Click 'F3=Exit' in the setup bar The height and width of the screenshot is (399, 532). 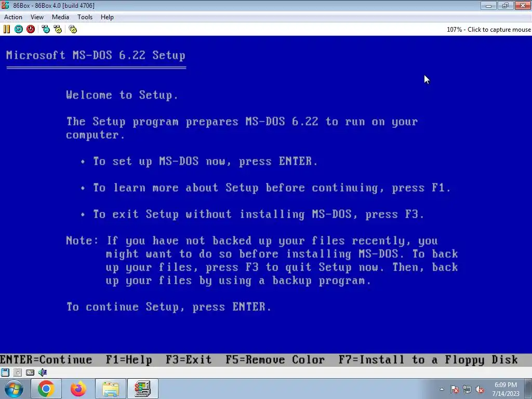click(189, 360)
